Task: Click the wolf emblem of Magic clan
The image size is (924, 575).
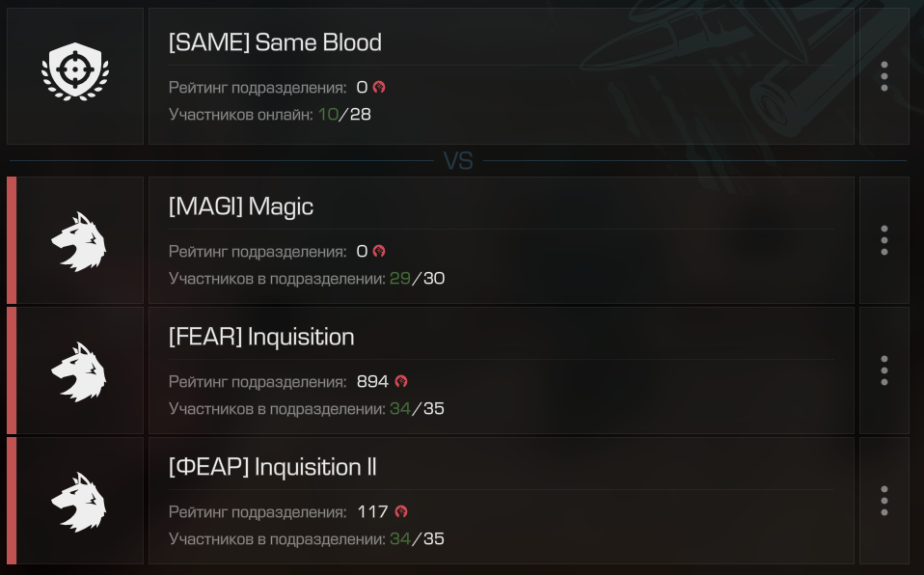Action: [x=78, y=242]
